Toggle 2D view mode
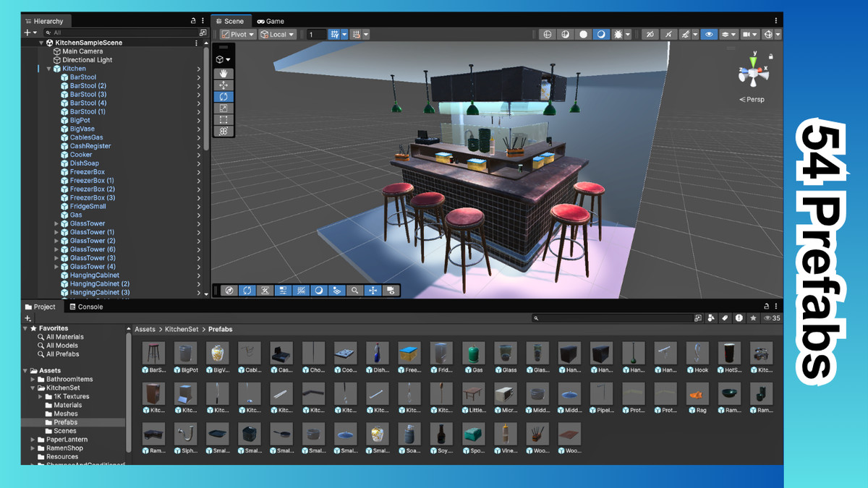 coord(650,34)
